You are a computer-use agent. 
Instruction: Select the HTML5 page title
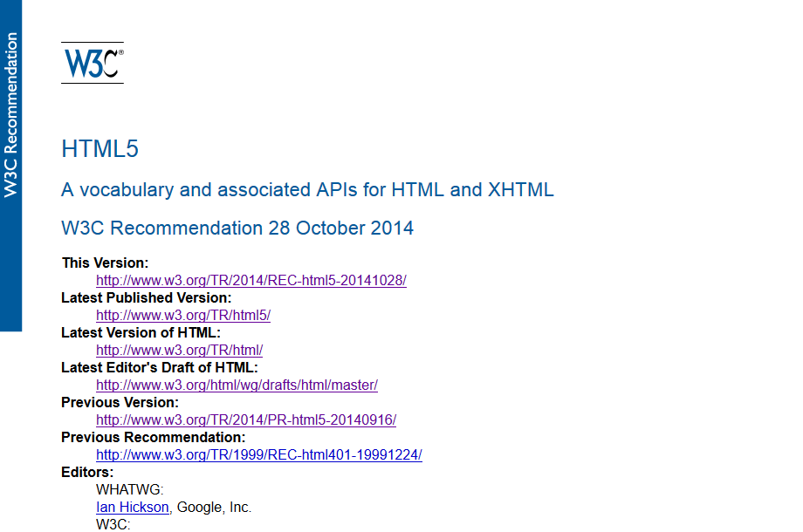click(x=100, y=149)
